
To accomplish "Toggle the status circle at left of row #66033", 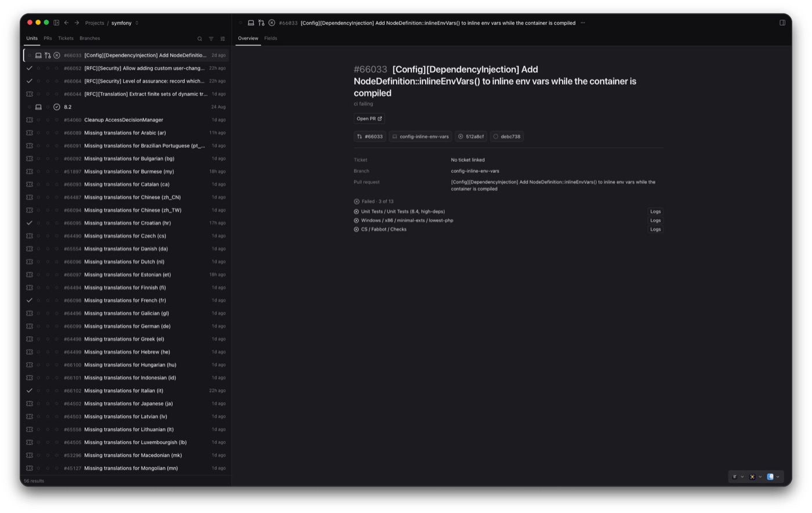I will (x=30, y=56).
